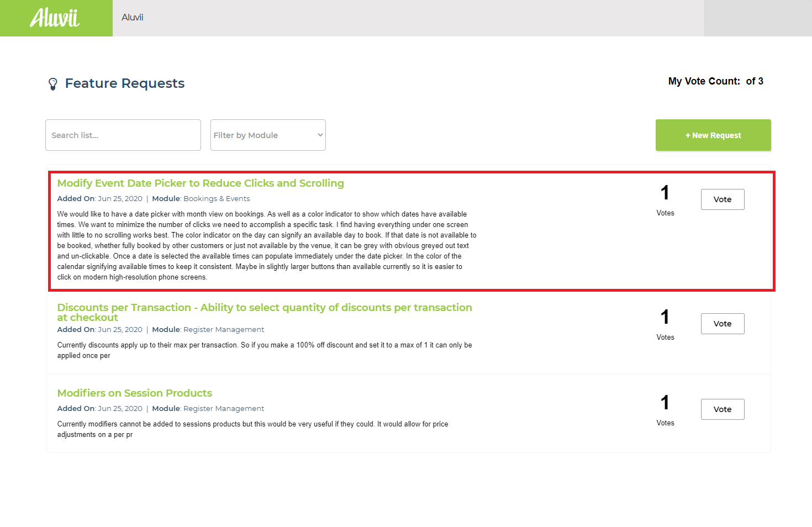Viewport: 812px width, 527px height.
Task: Click description beginning 'We would like to have a date picker'
Action: point(267,246)
